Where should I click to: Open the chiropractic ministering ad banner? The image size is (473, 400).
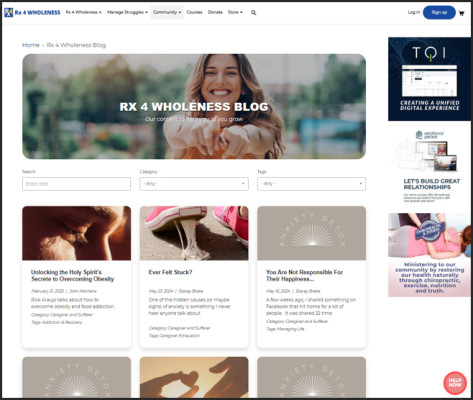(429, 255)
